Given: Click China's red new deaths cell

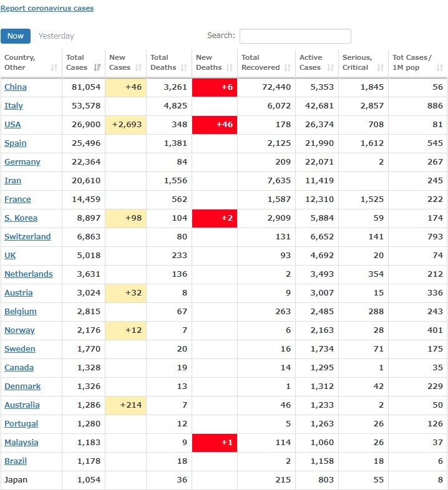Looking at the screenshot, I should coord(215,87).
